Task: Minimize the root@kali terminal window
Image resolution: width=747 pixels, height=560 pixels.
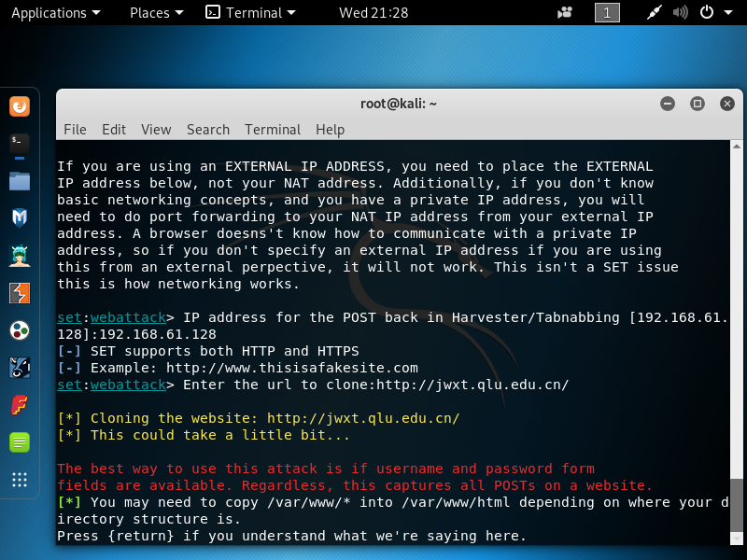Action: [x=668, y=104]
